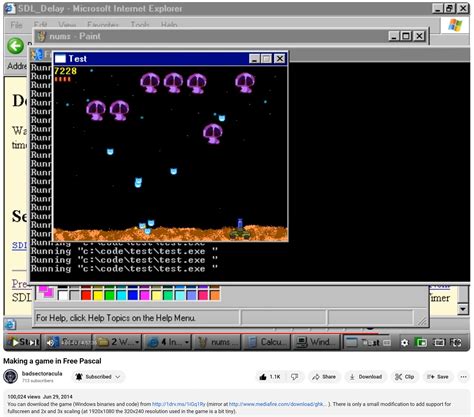
Task: Toggle theater mode on the player
Action: (438, 342)
